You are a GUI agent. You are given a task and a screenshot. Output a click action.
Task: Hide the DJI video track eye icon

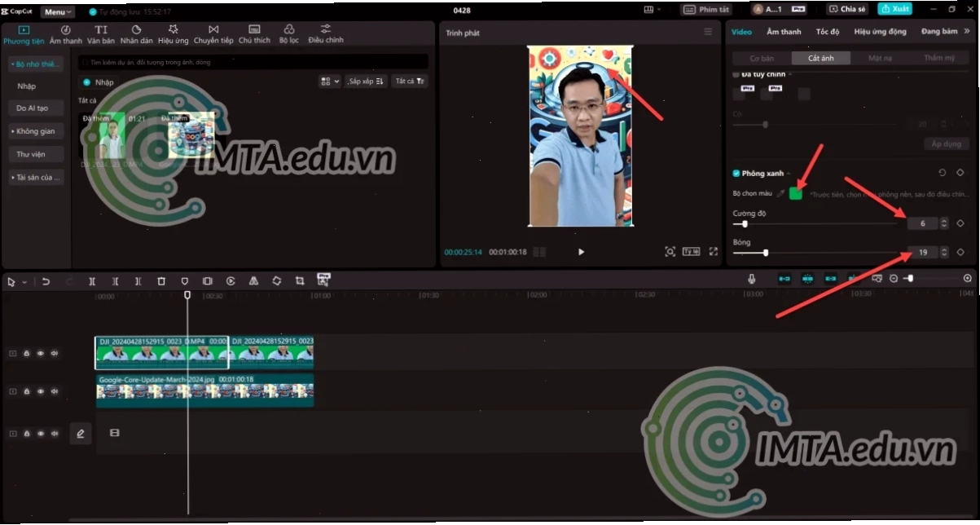click(x=40, y=354)
